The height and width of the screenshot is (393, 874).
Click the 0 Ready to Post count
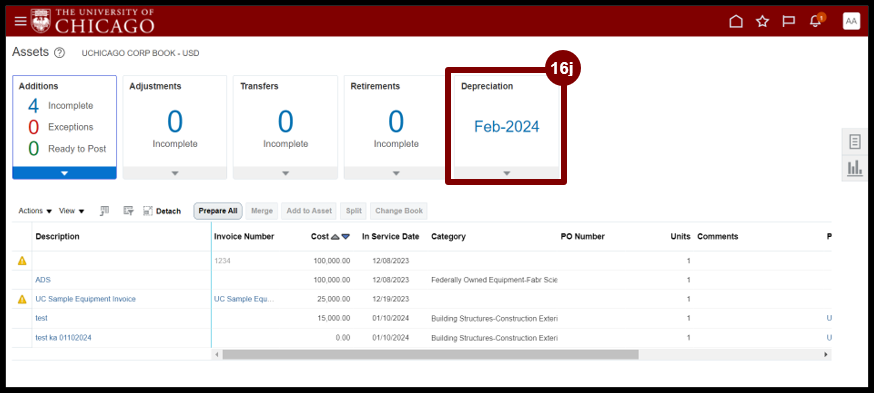tap(33, 149)
